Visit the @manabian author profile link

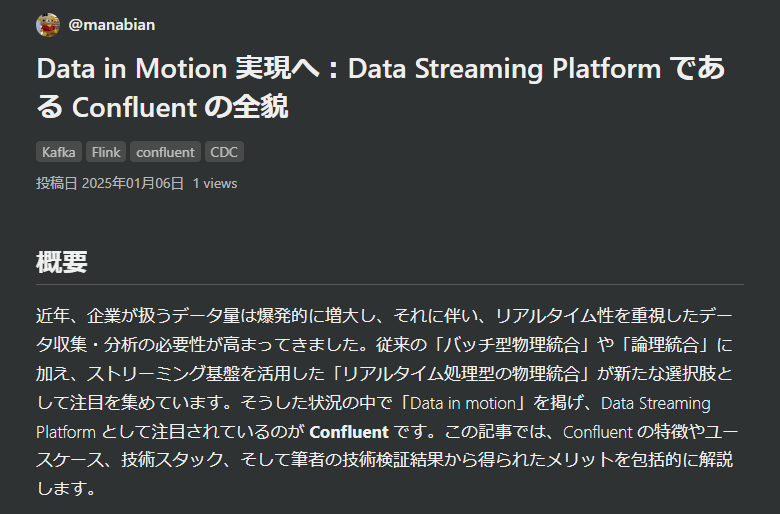pyautogui.click(x=111, y=25)
